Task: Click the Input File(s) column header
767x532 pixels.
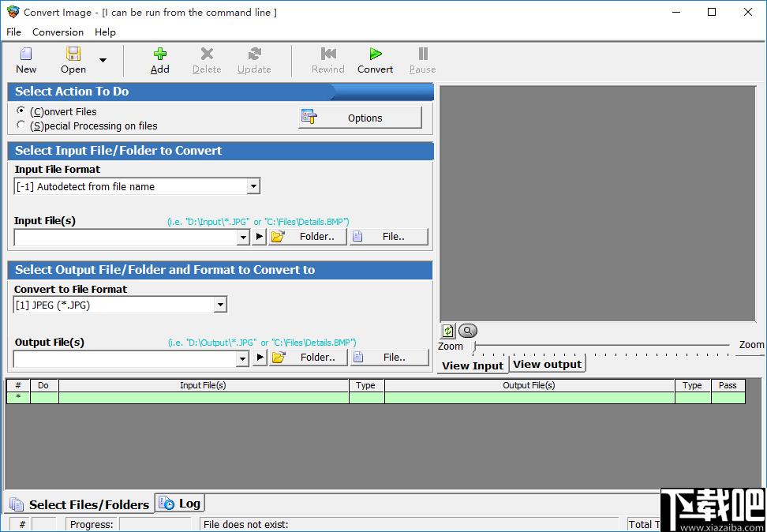Action: (204, 385)
